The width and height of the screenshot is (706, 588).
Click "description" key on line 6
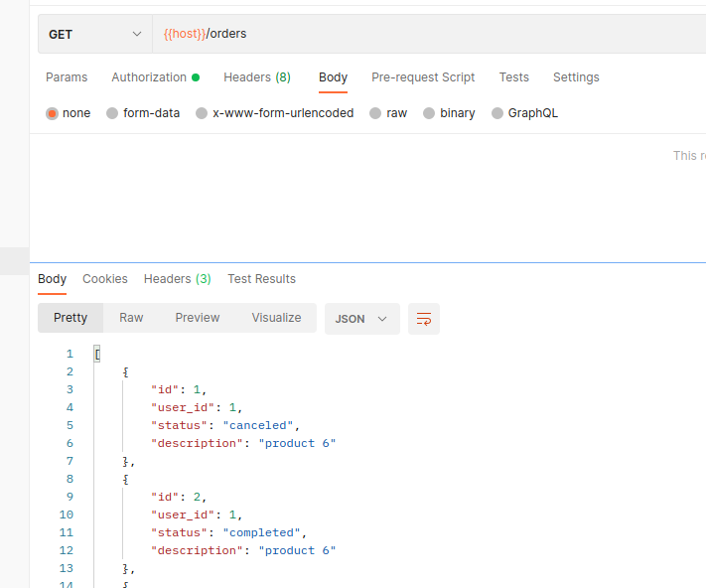click(198, 443)
